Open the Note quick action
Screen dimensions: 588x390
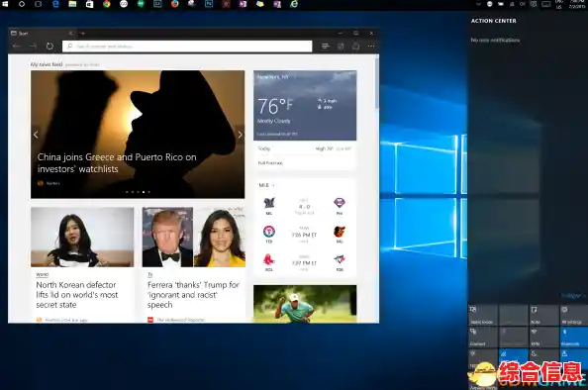coord(543,315)
